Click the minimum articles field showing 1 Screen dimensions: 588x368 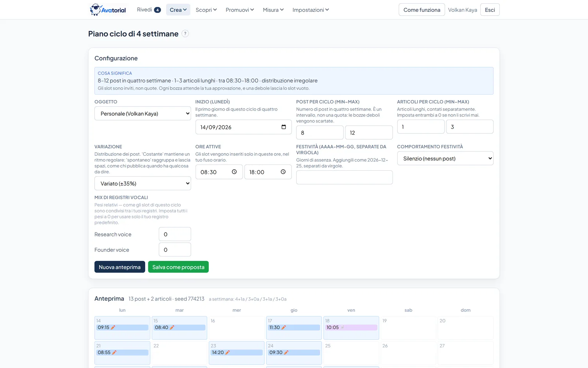[x=421, y=127]
